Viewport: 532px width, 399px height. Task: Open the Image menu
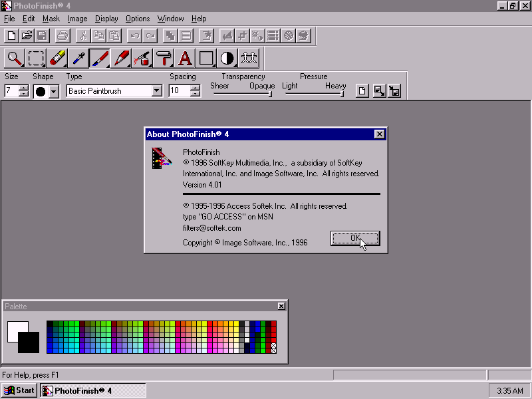coord(77,19)
